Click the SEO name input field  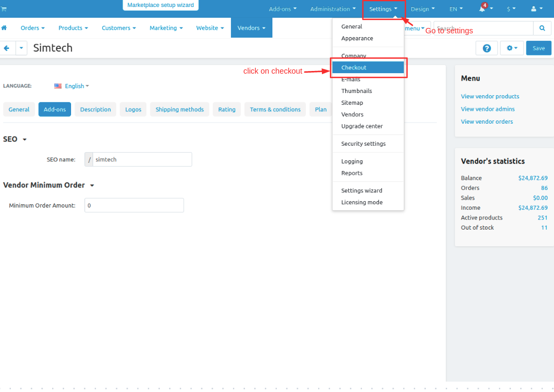pyautogui.click(x=142, y=160)
